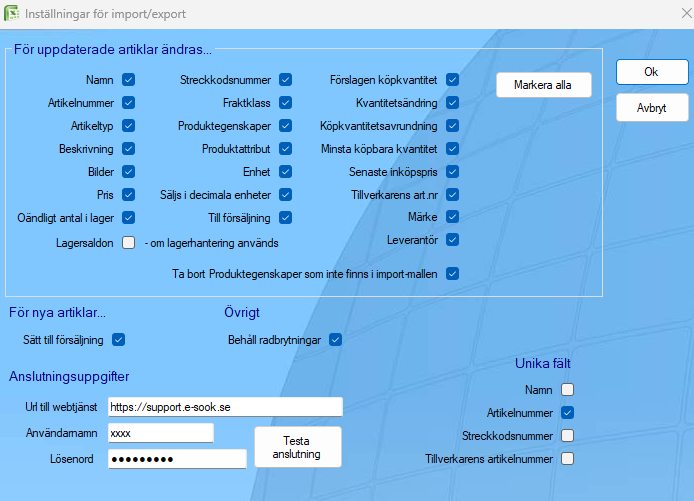Toggle Sätt till försäljning checkbox

pyautogui.click(x=118, y=340)
